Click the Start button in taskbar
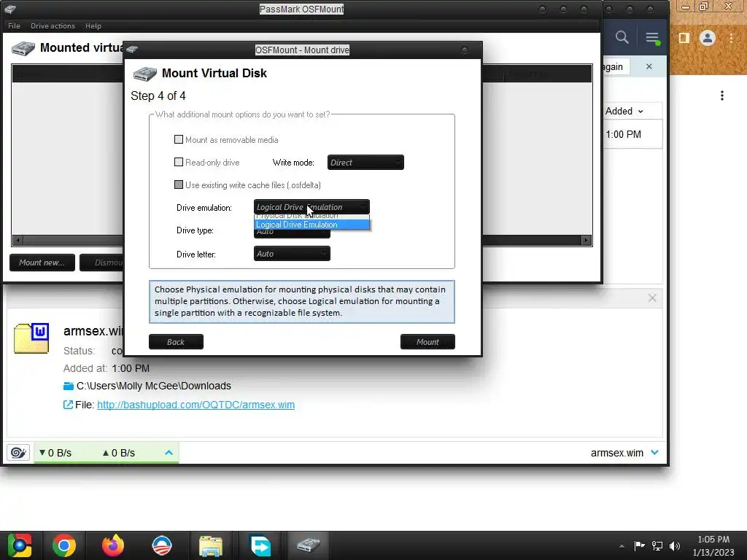Viewport: 747px width, 560px height. pyautogui.click(x=20, y=545)
